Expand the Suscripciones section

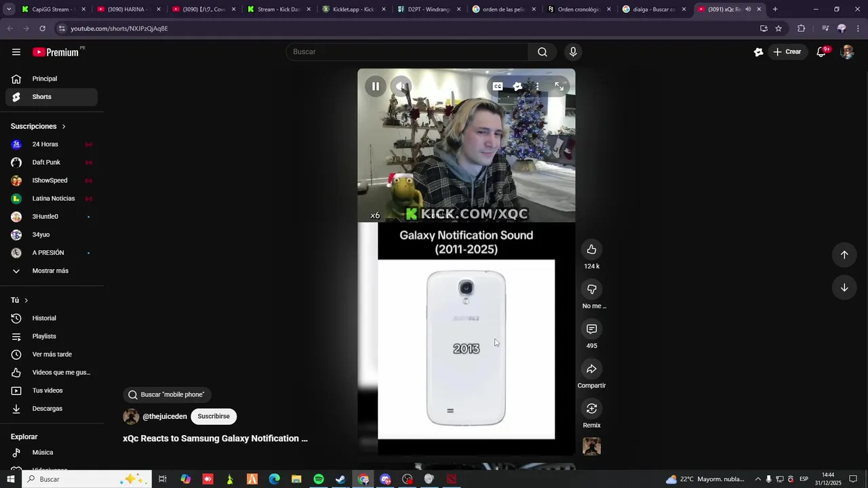[39, 127]
